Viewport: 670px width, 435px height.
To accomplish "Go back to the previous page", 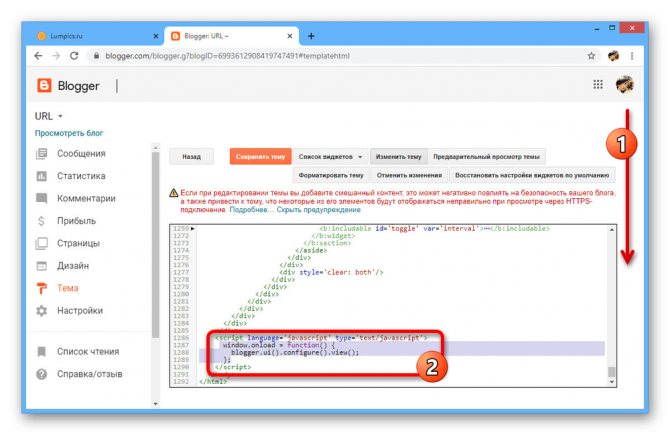I will (38, 56).
